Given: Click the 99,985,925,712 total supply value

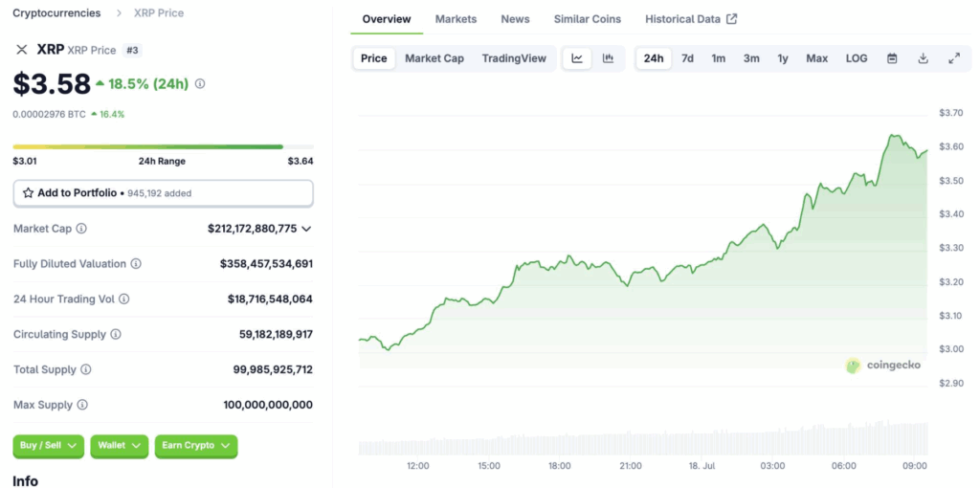Looking at the screenshot, I should pyautogui.click(x=273, y=370).
